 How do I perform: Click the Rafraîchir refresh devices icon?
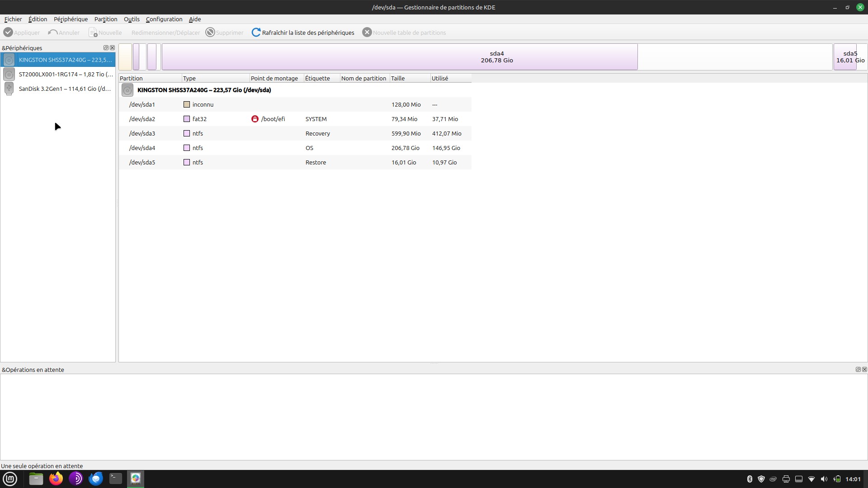pyautogui.click(x=256, y=33)
